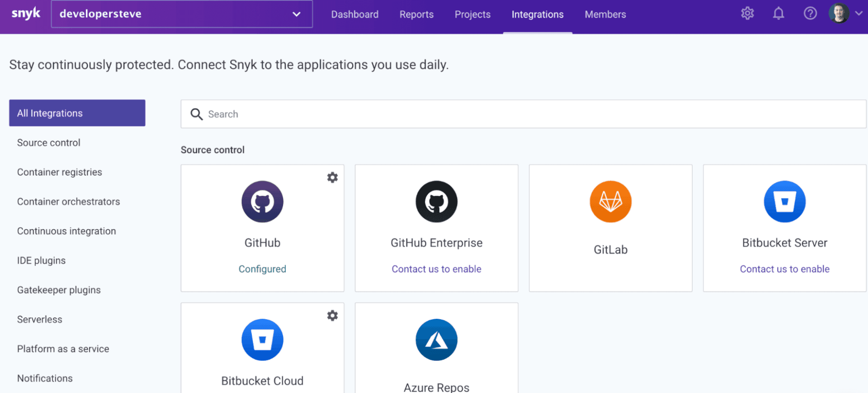Click the GitLab fox logo

click(x=610, y=202)
